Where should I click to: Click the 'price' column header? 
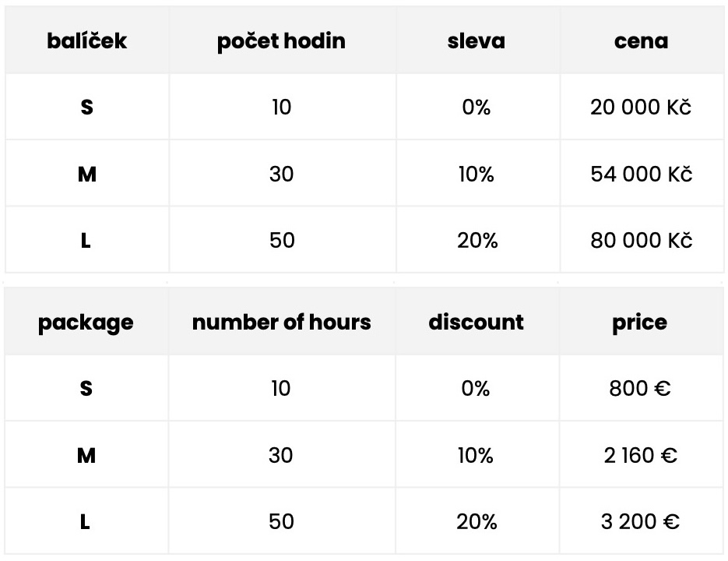coord(641,322)
